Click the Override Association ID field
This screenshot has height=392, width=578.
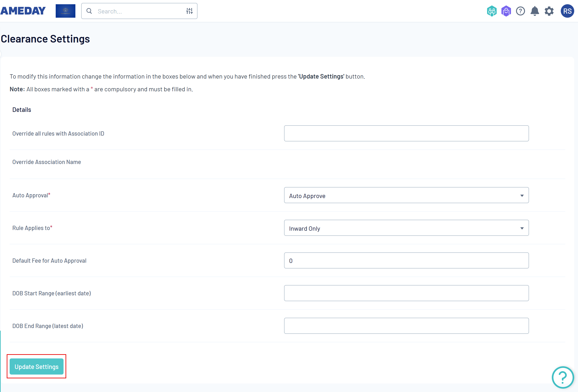[406, 133]
